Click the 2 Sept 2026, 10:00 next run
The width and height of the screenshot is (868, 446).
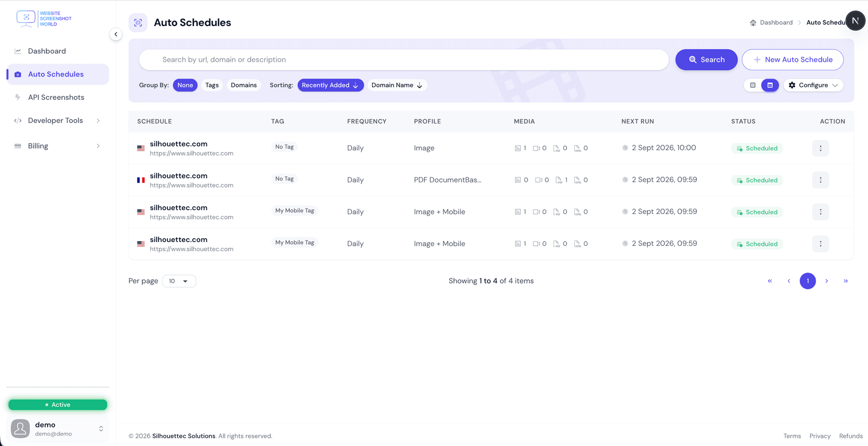664,148
